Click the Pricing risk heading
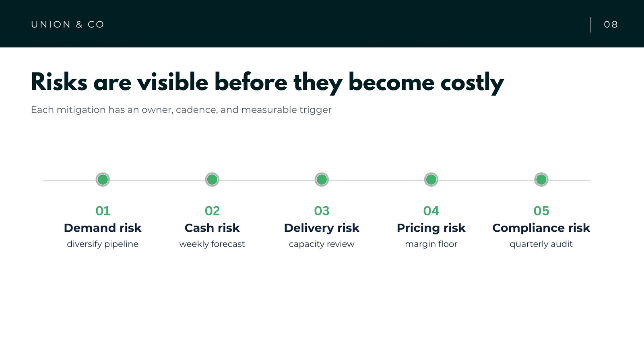The width and height of the screenshot is (644, 362). (431, 228)
